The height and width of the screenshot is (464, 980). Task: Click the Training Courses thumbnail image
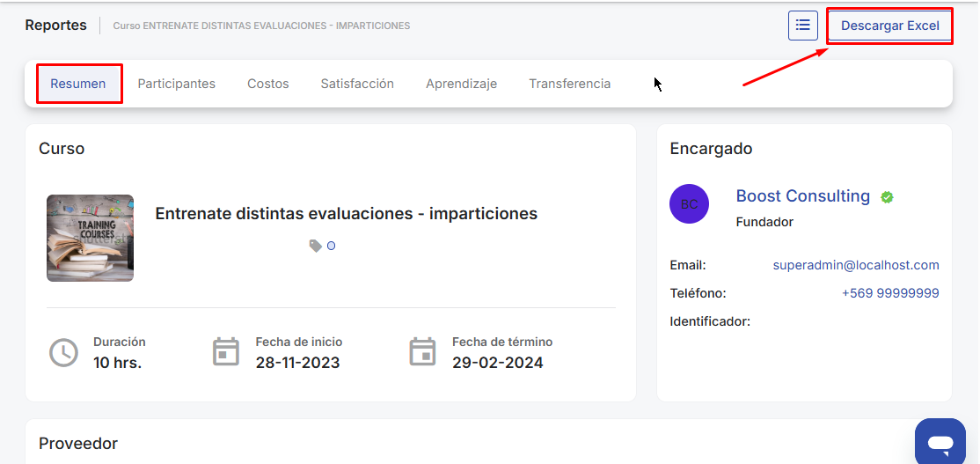click(x=90, y=238)
